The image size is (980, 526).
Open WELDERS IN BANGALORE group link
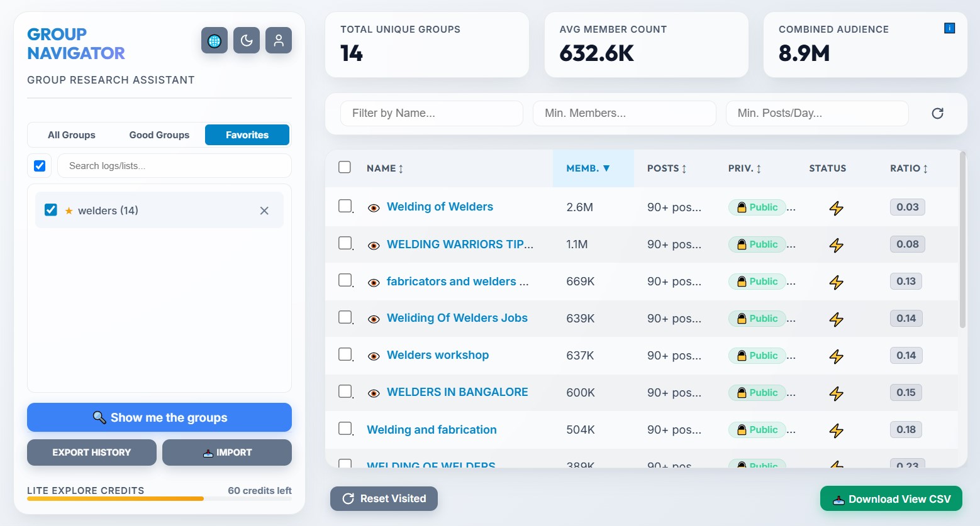(x=457, y=392)
